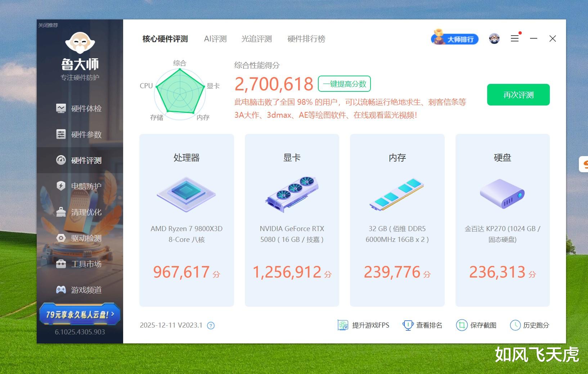Click the memory score 239,776
Screen dimensions: 588x374
pyautogui.click(x=392, y=272)
